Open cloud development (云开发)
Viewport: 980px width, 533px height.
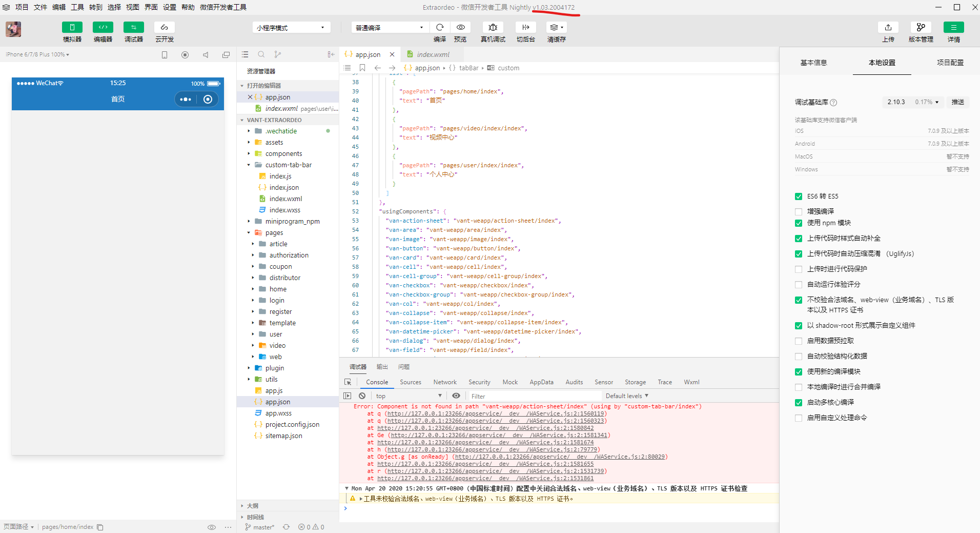pyautogui.click(x=165, y=27)
